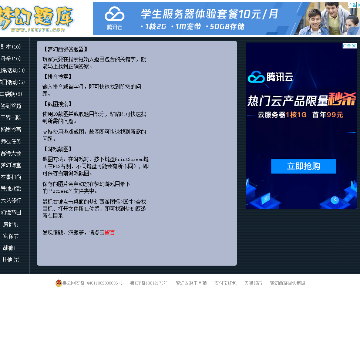Open the yellow site logo in header
The width and height of the screenshot is (360, 360).
pyautogui.click(x=36, y=19)
